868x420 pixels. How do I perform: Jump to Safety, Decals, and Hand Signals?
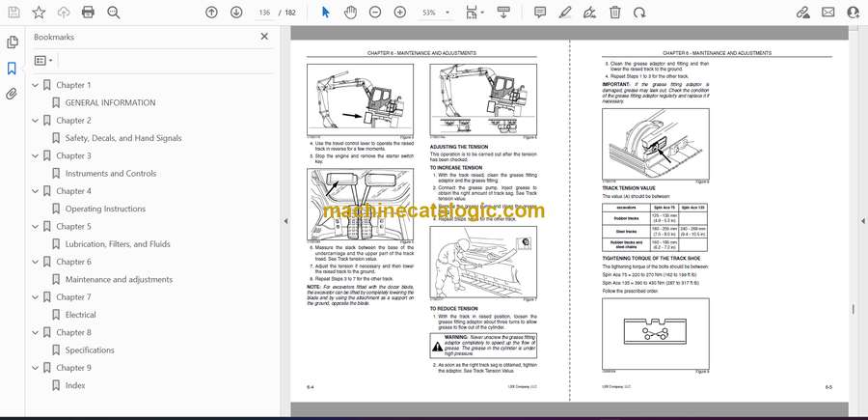[123, 138]
